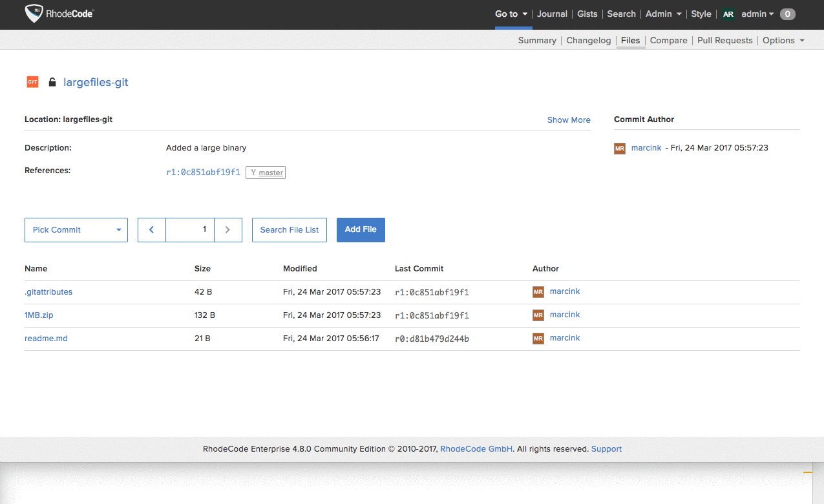Expand the Go to menu
This screenshot has height=504, width=824.
[512, 14]
